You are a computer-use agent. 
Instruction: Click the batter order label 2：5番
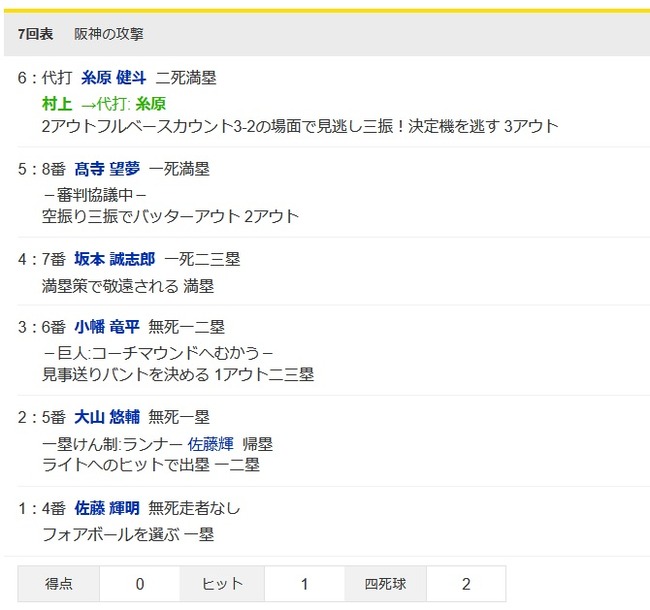[x=41, y=417]
